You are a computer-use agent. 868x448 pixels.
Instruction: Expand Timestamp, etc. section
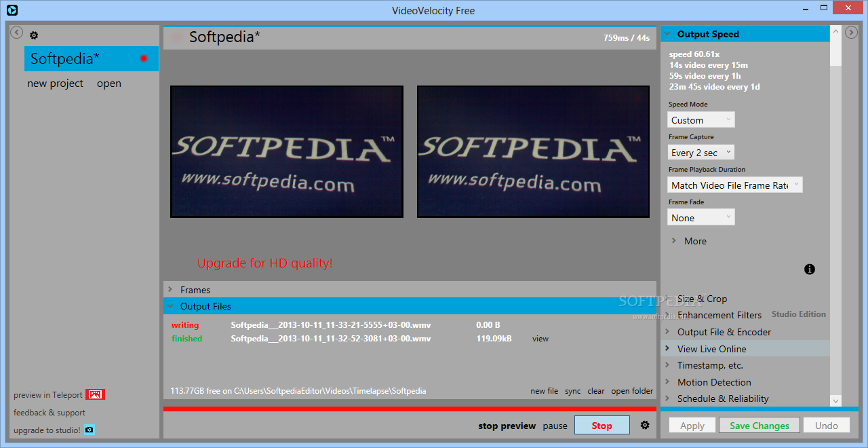(745, 365)
